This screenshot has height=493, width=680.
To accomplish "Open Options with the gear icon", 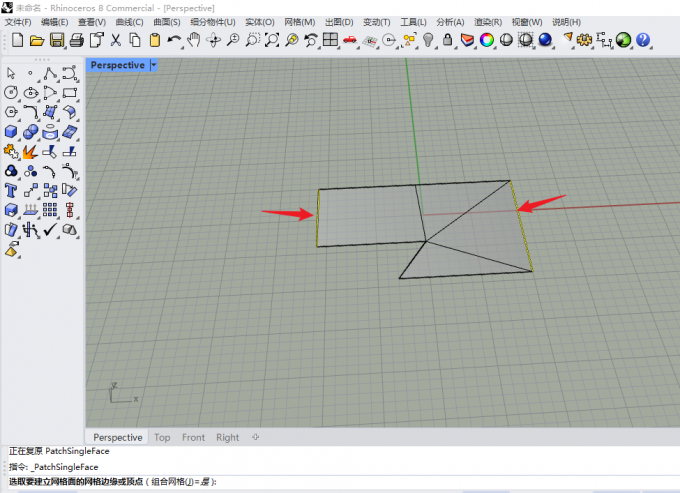I will (584, 40).
